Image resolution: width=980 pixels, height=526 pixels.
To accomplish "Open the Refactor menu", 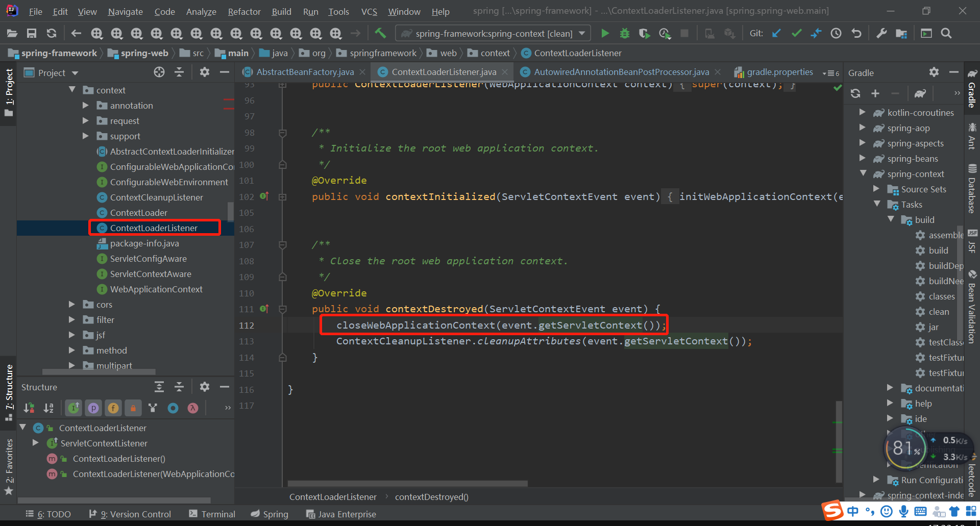I will (x=244, y=11).
